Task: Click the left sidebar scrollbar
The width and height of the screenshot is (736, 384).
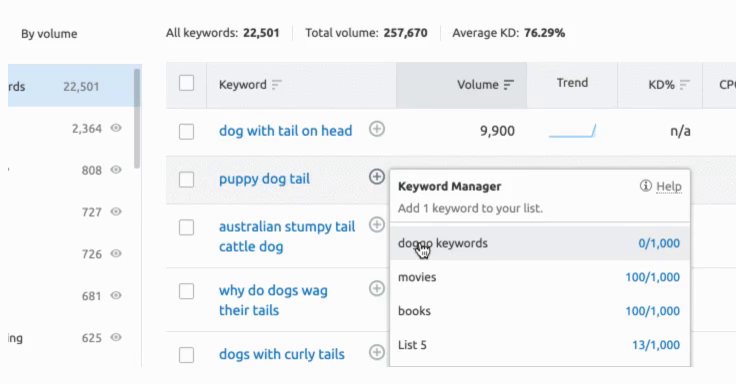Action: point(137,119)
